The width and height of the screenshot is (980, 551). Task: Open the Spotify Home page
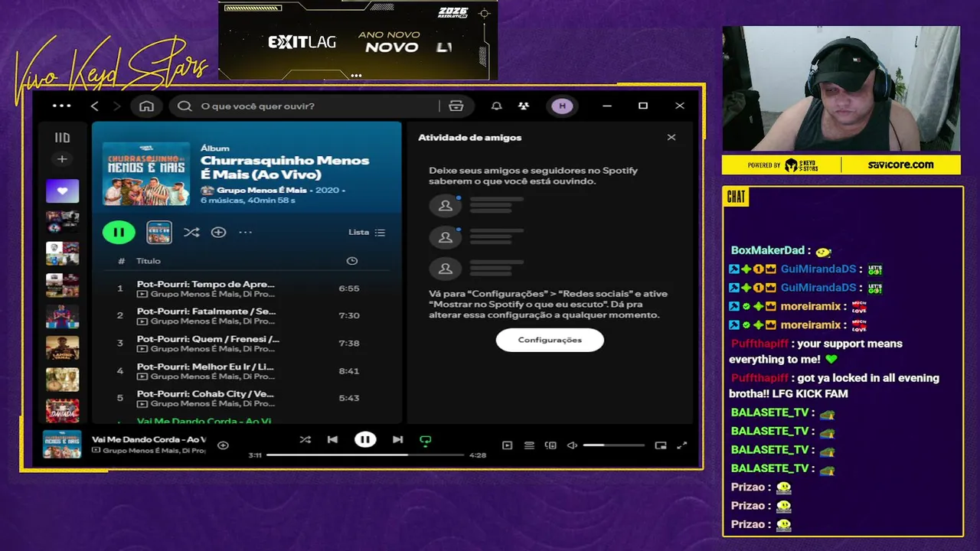coord(146,106)
